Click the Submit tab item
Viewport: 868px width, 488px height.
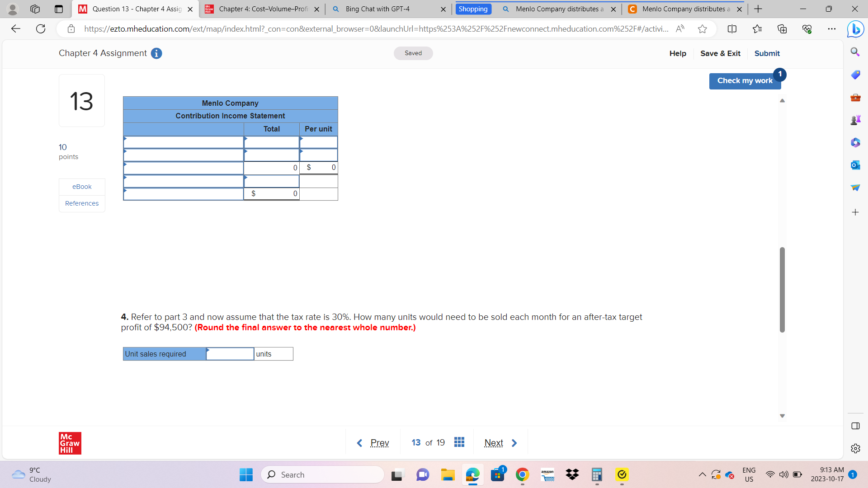[766, 53]
